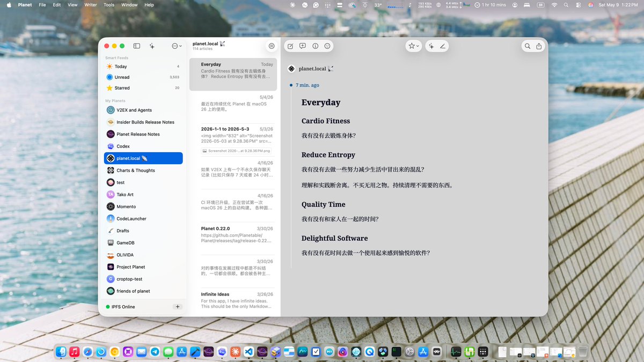This screenshot has height=362, width=644.
Task: Open the Writer menu
Action: click(x=91, y=5)
